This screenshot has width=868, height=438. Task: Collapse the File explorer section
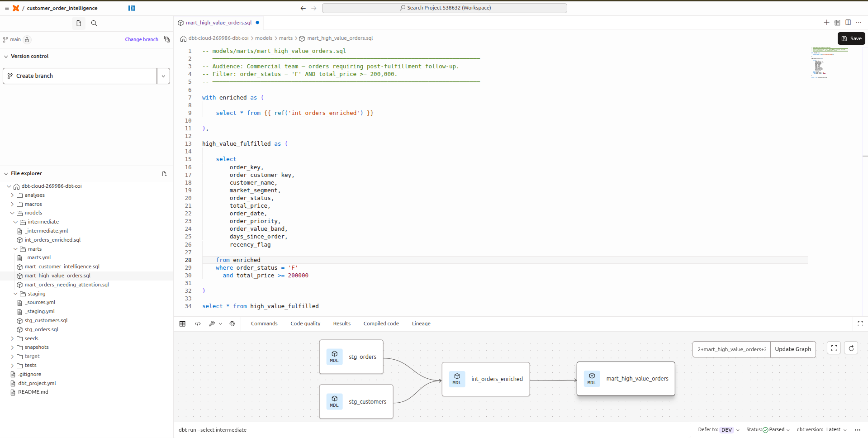click(6, 174)
